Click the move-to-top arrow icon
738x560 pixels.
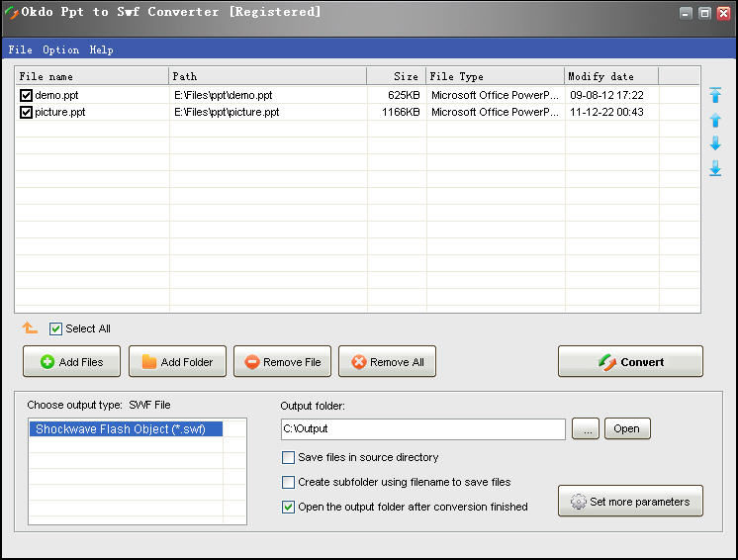coord(715,96)
